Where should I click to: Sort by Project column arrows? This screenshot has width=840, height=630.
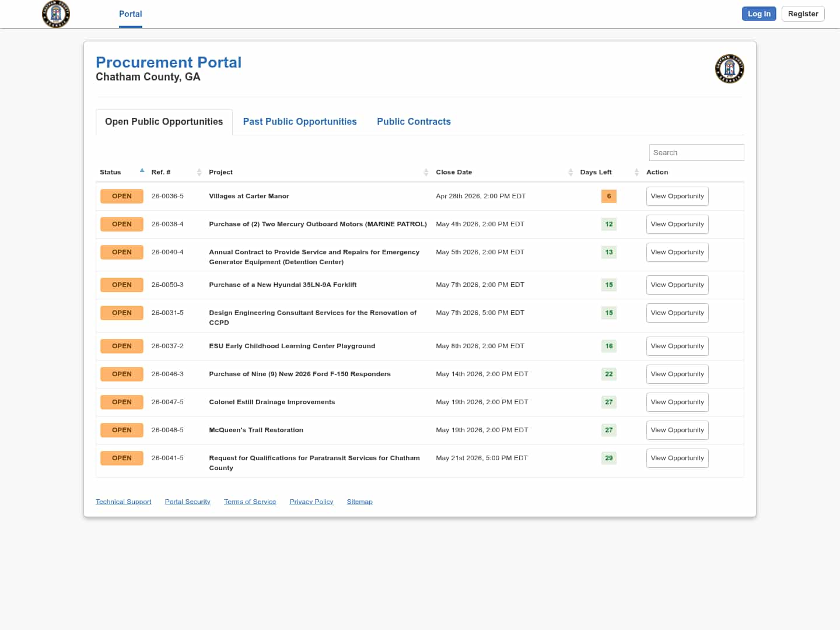(x=426, y=172)
